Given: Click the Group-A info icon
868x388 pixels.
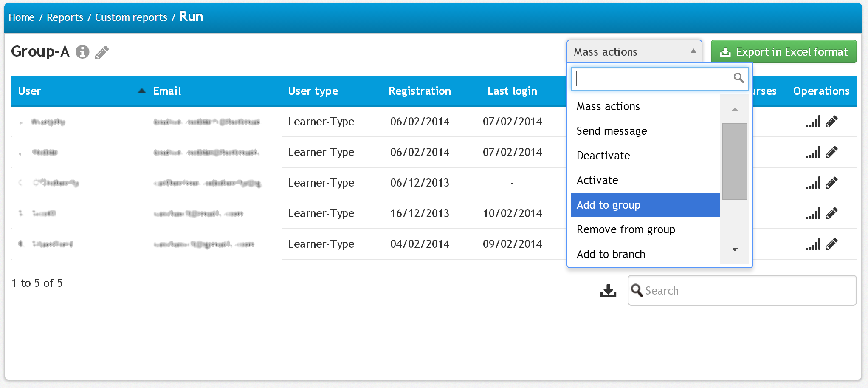Looking at the screenshot, I should [x=82, y=52].
